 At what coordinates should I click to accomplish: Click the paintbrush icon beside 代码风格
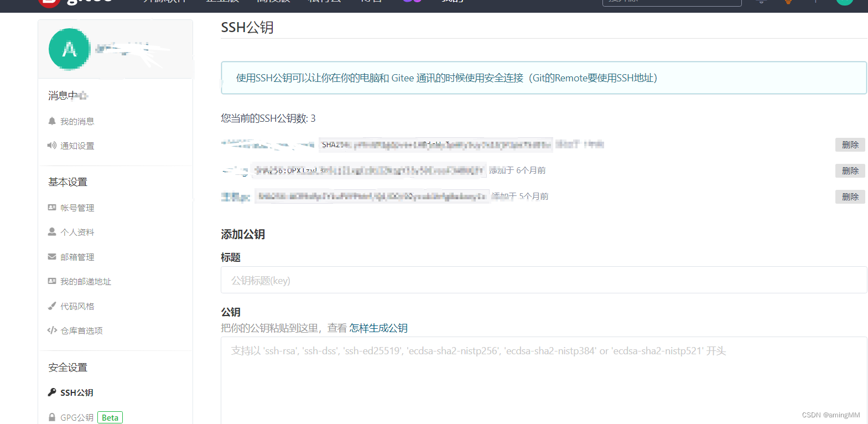click(x=52, y=306)
